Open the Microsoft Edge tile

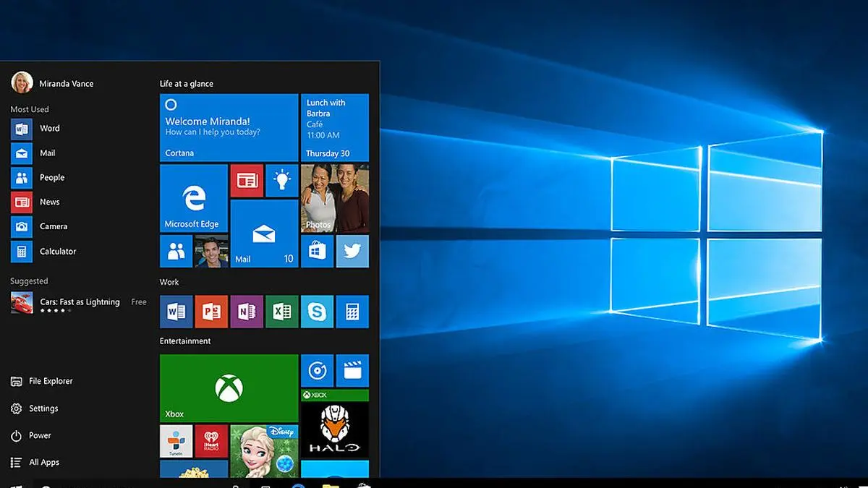194,198
